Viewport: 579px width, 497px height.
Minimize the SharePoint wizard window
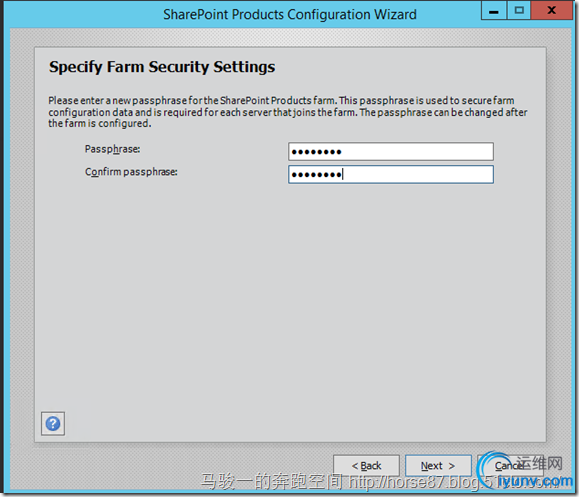point(494,10)
